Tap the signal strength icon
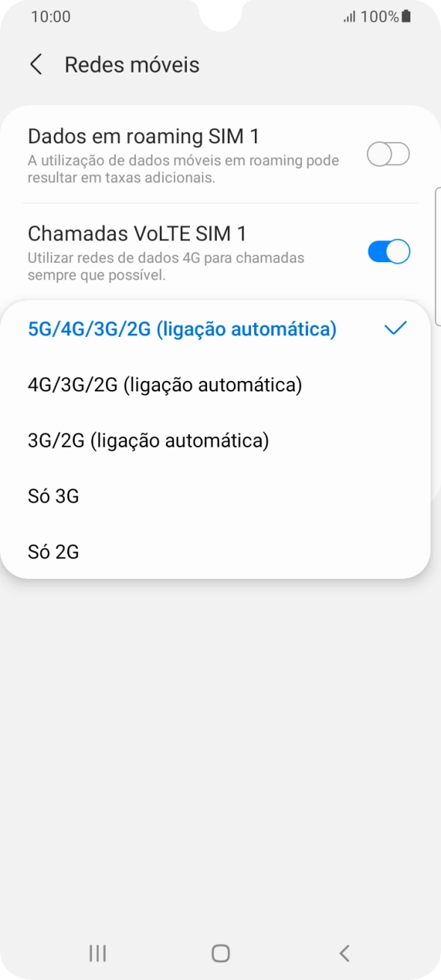Image resolution: width=441 pixels, height=980 pixels. [x=351, y=16]
